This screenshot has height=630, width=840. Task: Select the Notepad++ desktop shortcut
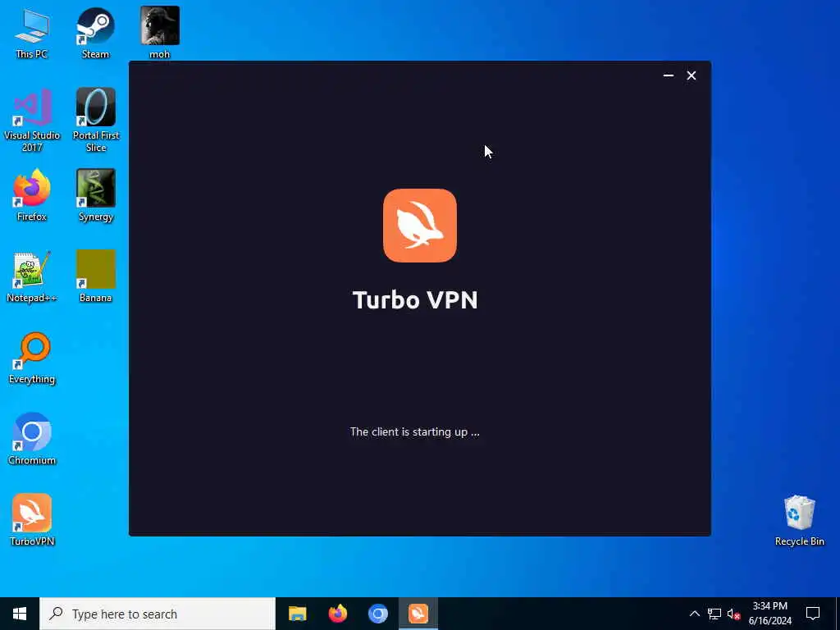pos(32,277)
